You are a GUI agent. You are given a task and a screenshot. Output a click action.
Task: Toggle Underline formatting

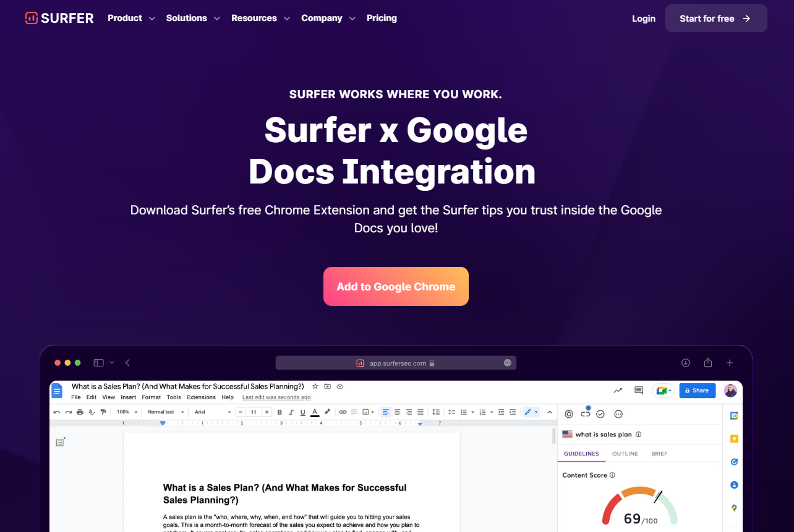pyautogui.click(x=302, y=412)
